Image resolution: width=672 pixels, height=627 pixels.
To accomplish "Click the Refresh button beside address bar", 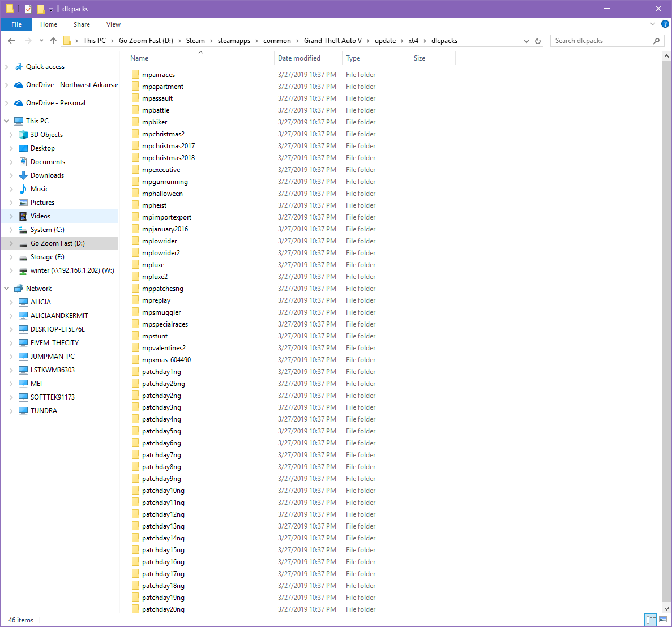I will pos(538,41).
